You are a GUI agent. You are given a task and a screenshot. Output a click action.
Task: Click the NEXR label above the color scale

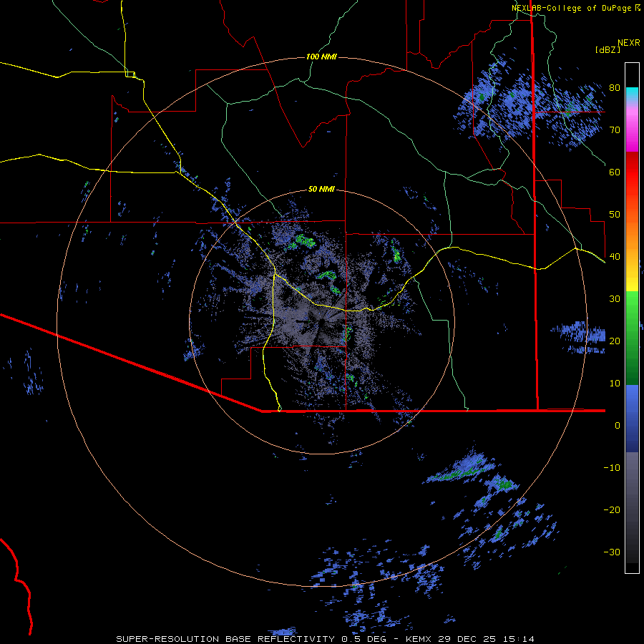click(x=629, y=43)
